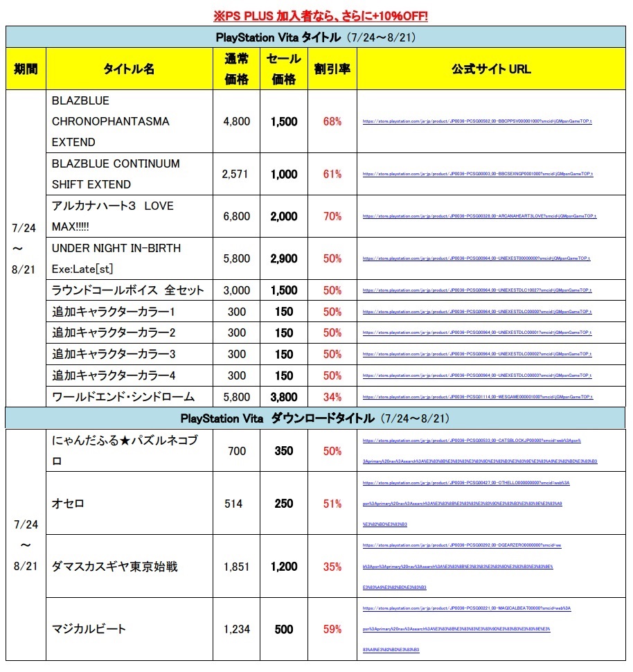Viewport: 633px width, 672px height.
Task: Select the 68% discount rate cell
Action: pyautogui.click(x=332, y=122)
